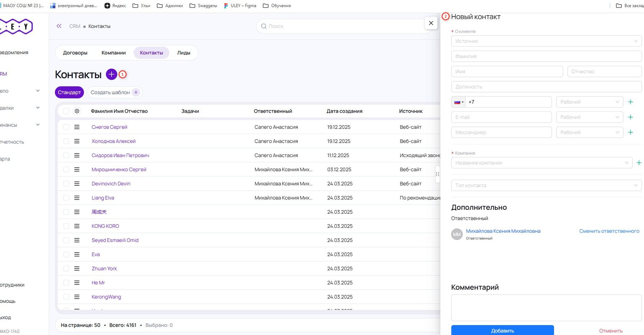
Task: Click the Комментарий text area
Action: pyautogui.click(x=546, y=308)
